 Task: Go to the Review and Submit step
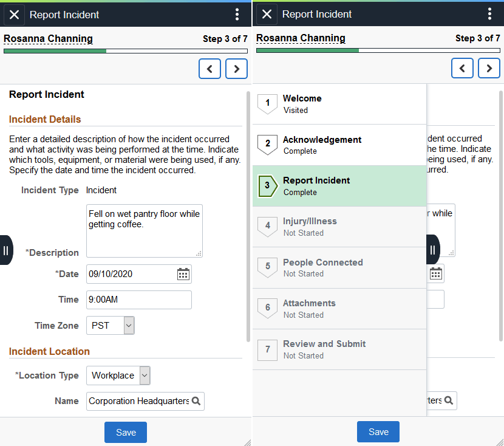coord(339,349)
